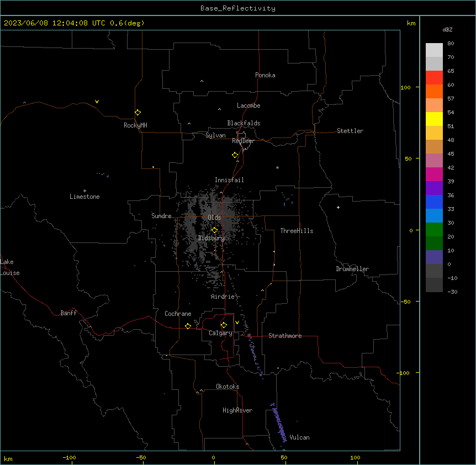Screen dimensions: 476x465
Task: Click the ThreeHills city label
Action: [297, 231]
